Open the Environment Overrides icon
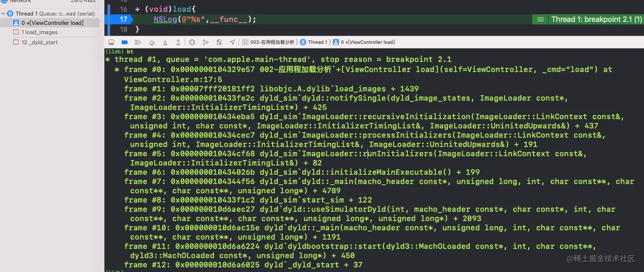Image resolution: width=644 pixels, height=272 pixels. [x=219, y=42]
